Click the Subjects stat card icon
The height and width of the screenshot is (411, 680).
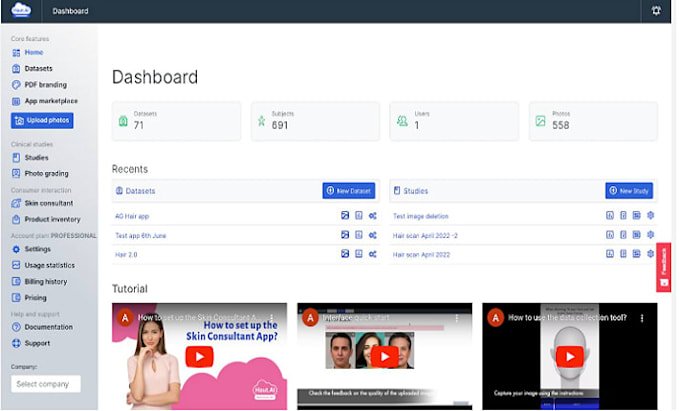(261, 121)
